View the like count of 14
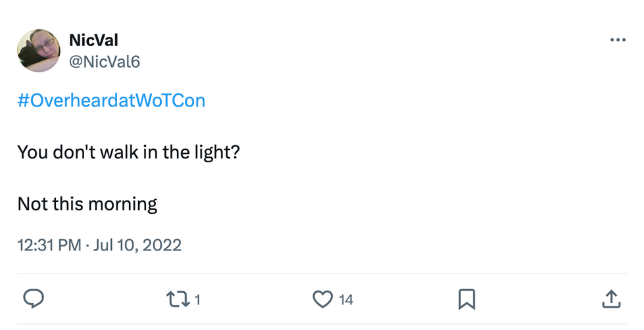 (346, 300)
